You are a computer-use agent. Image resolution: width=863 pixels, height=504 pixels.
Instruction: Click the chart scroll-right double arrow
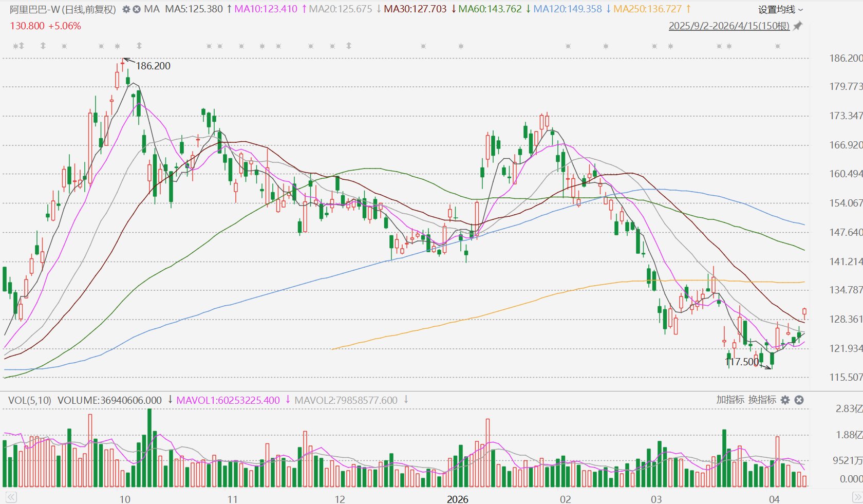coord(857,497)
